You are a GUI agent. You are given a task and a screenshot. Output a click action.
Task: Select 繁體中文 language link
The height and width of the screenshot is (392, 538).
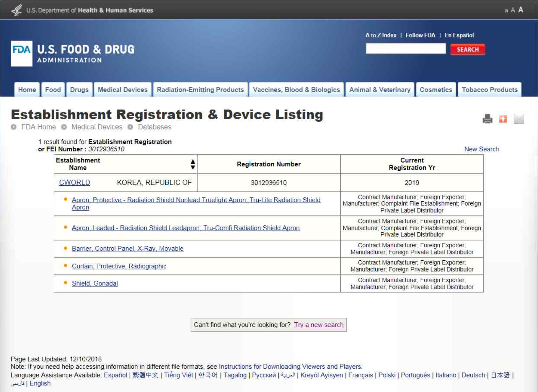pyautogui.click(x=145, y=375)
